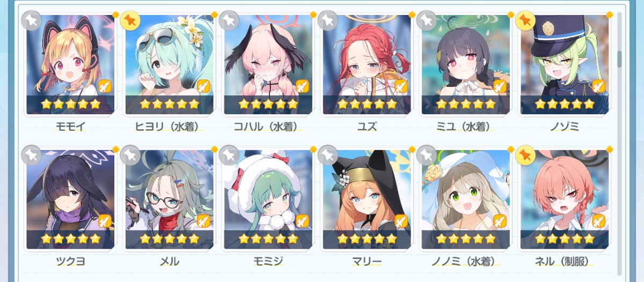
Task: Pin the コハル(水着) card
Action: tap(229, 20)
